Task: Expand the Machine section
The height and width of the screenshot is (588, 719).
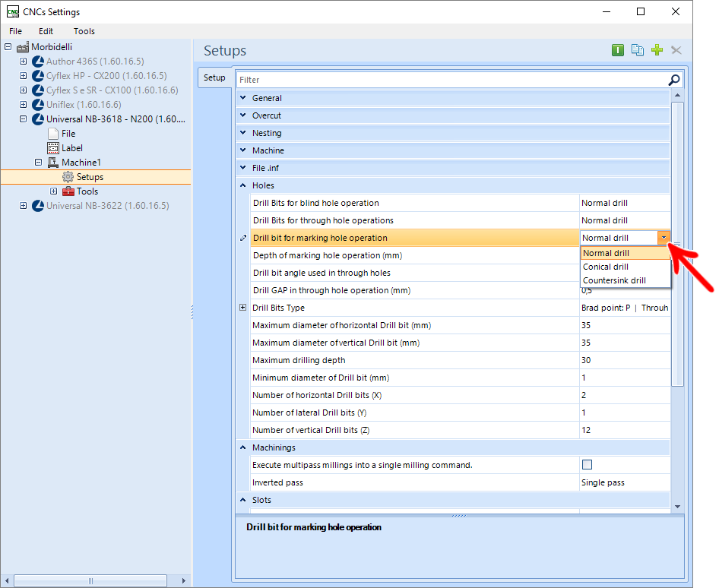Action: pyautogui.click(x=243, y=150)
